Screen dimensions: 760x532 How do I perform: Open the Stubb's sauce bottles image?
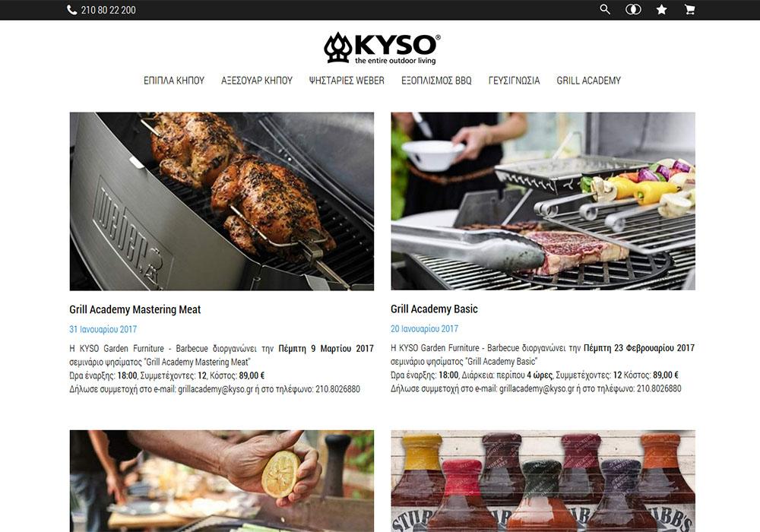tap(543, 481)
